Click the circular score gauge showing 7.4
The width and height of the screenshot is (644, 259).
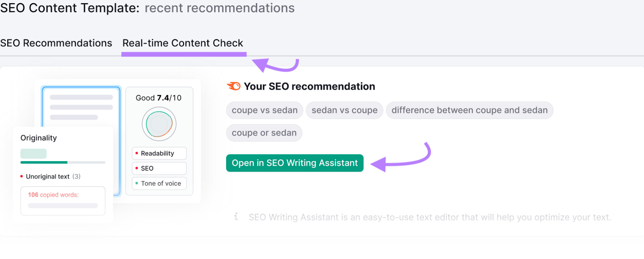pyautogui.click(x=159, y=123)
